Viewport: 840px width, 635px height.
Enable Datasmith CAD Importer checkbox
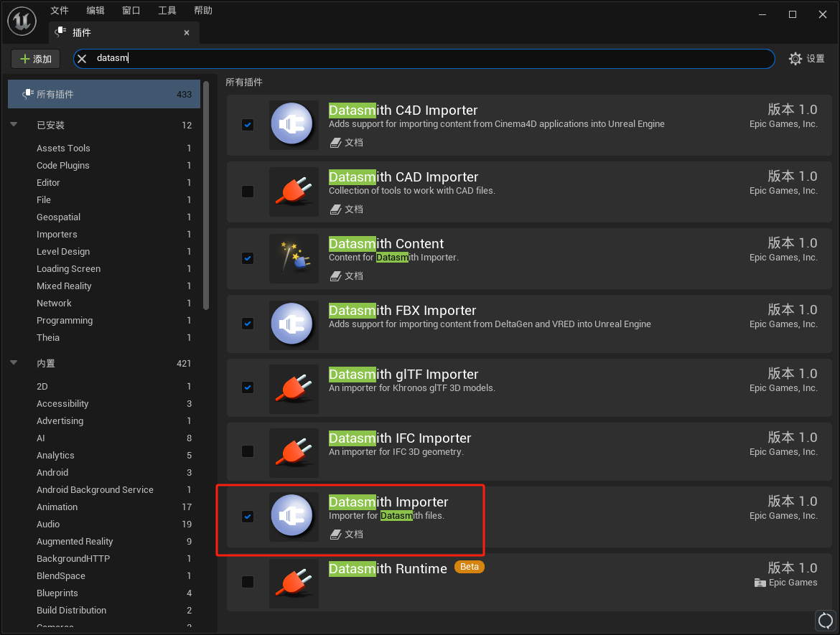pos(248,192)
